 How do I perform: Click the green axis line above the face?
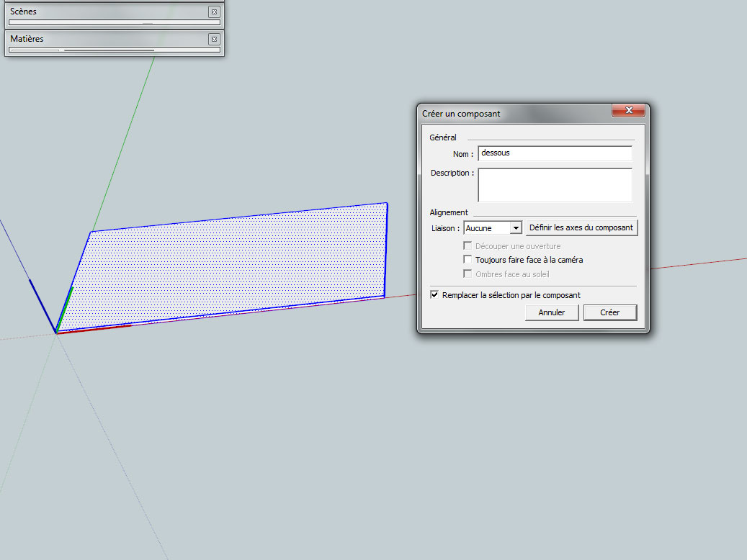pos(124,143)
